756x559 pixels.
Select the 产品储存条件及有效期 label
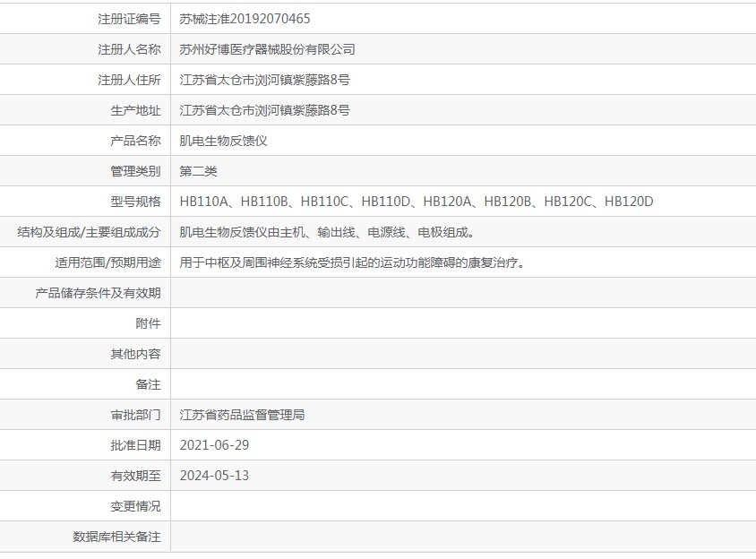click(x=98, y=293)
